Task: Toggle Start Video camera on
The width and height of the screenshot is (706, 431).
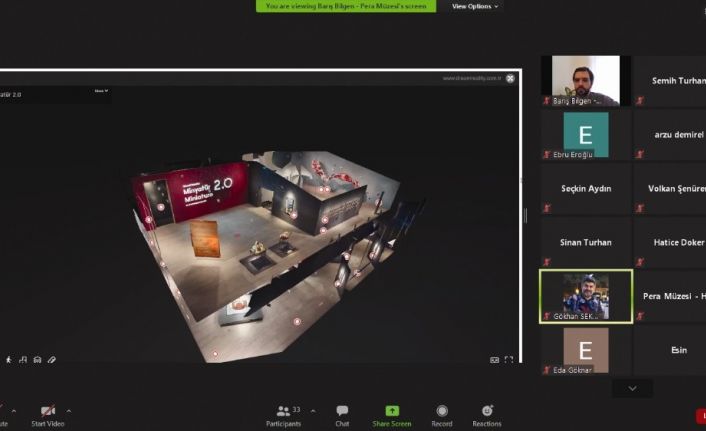Action: point(47,415)
